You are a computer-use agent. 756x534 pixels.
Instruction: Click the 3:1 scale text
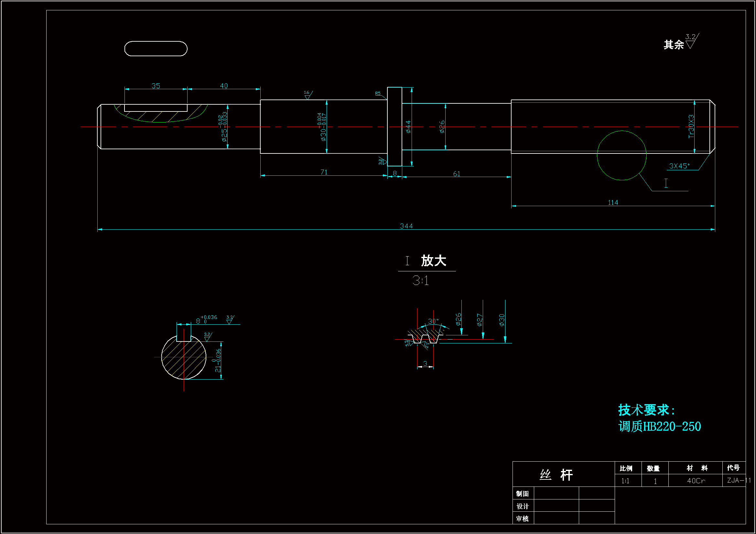click(x=420, y=281)
